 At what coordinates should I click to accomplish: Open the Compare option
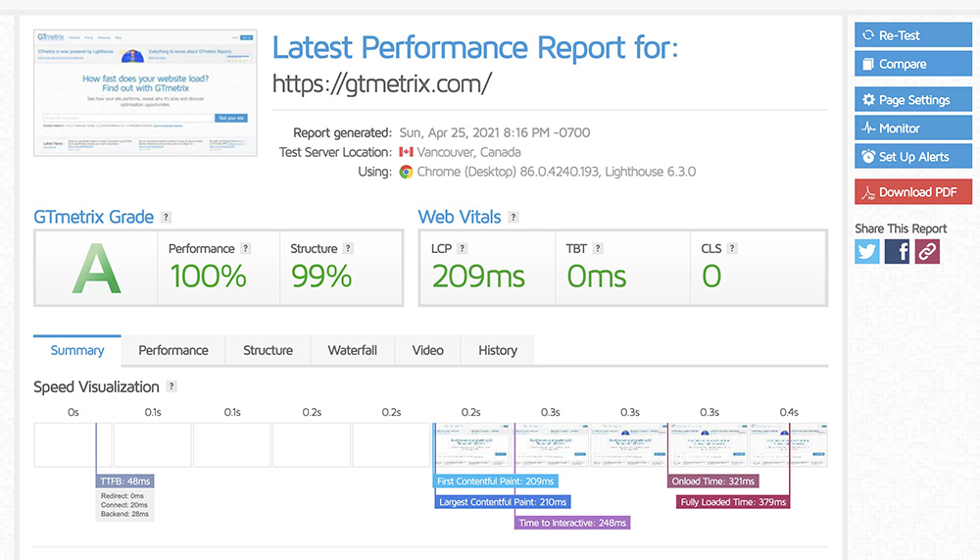(x=913, y=64)
